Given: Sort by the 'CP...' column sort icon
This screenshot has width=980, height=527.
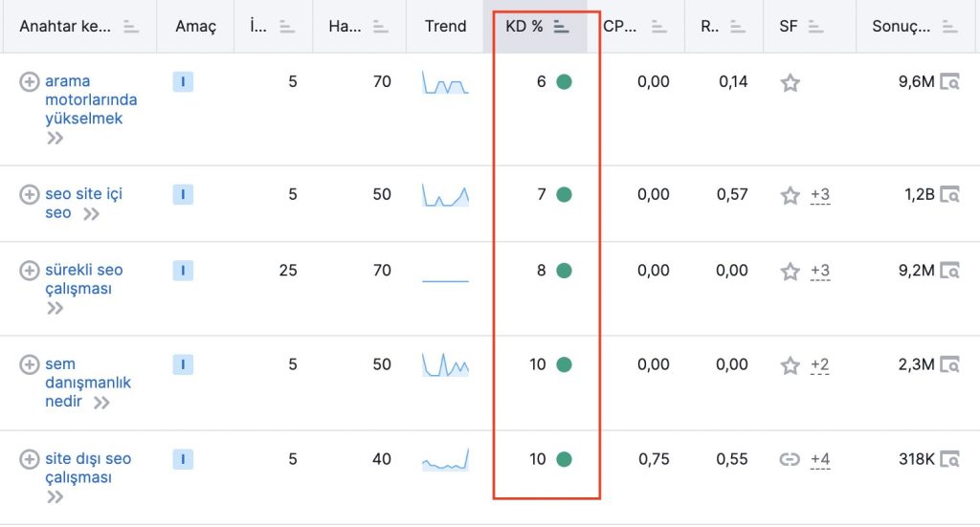Looking at the screenshot, I should [658, 27].
